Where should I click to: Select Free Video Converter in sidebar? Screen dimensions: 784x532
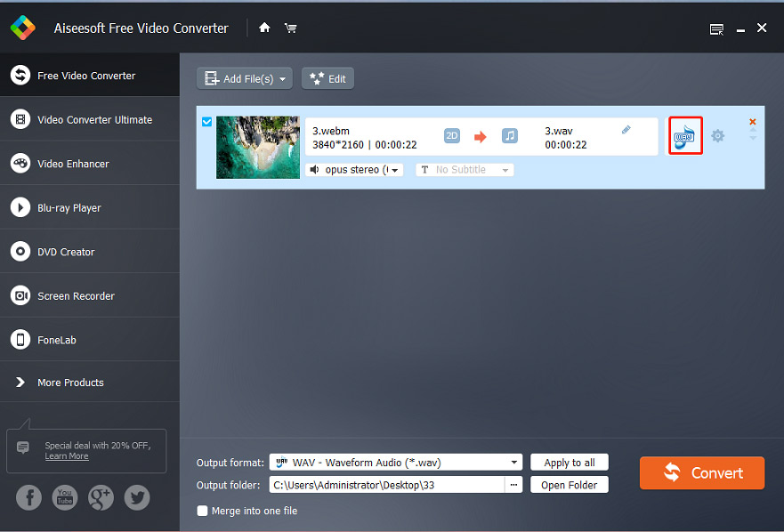(90, 76)
